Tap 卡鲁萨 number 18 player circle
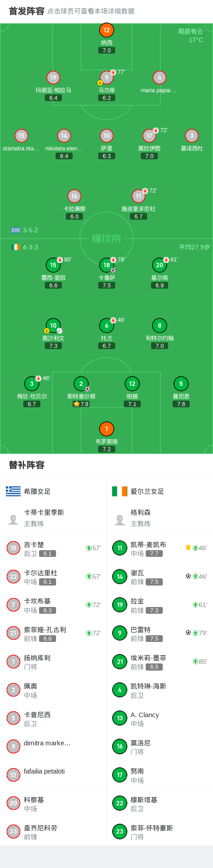This screenshot has height=868, width=213. point(106,265)
